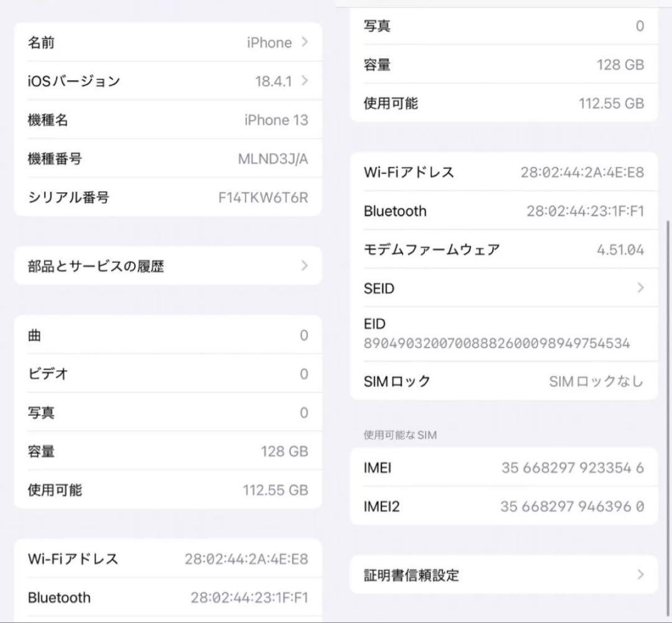This screenshot has width=672, height=623.
Task: Select the 容量 128 GB row
Action: tap(168, 451)
